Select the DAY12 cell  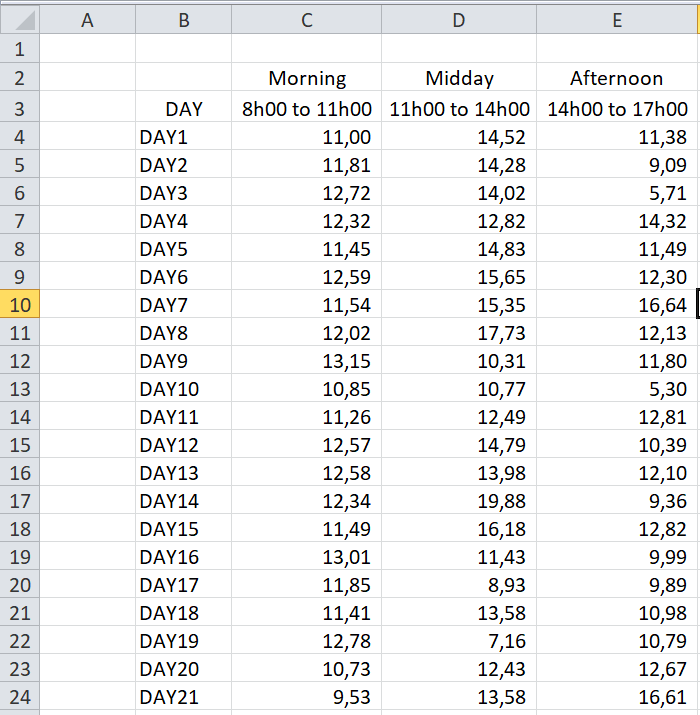183,445
